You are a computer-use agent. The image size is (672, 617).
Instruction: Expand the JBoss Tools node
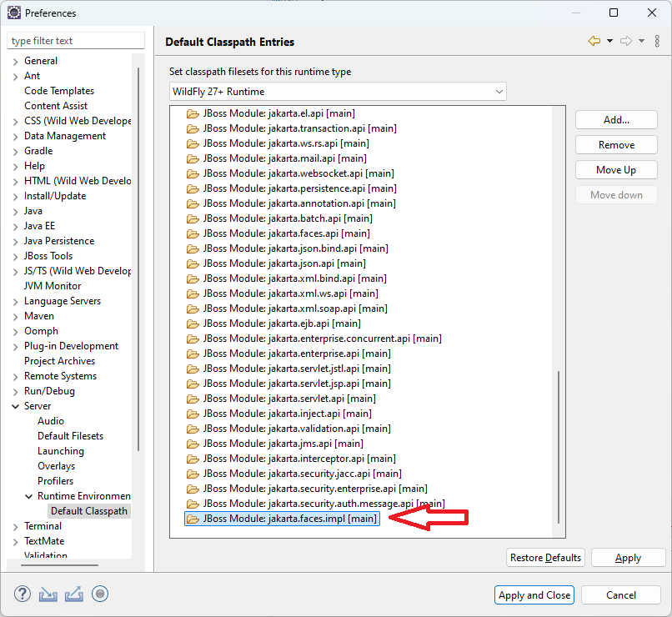[16, 256]
